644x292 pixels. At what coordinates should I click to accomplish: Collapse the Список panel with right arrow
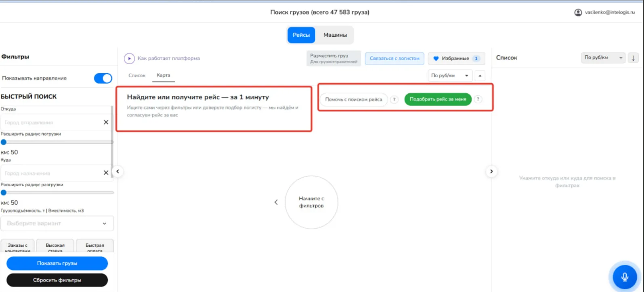491,171
